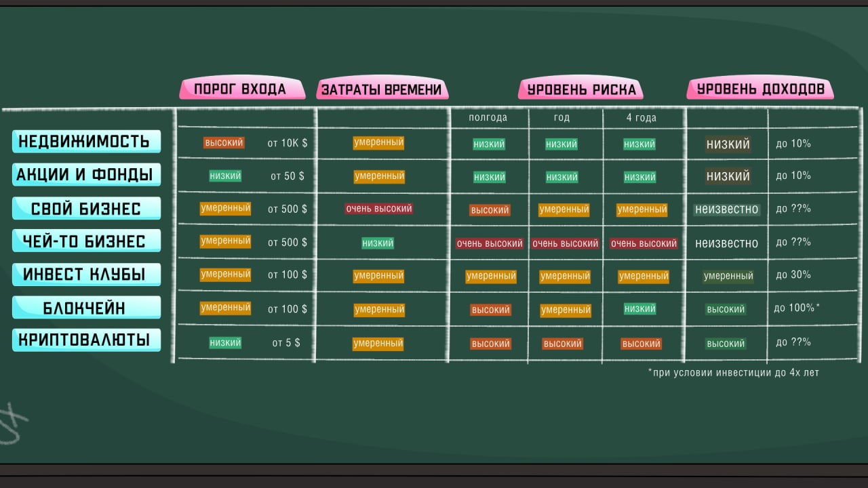The width and height of the screenshot is (868, 488).
Task: Select the НЕДВИЖИМОСТЬ row label
Action: (87, 142)
